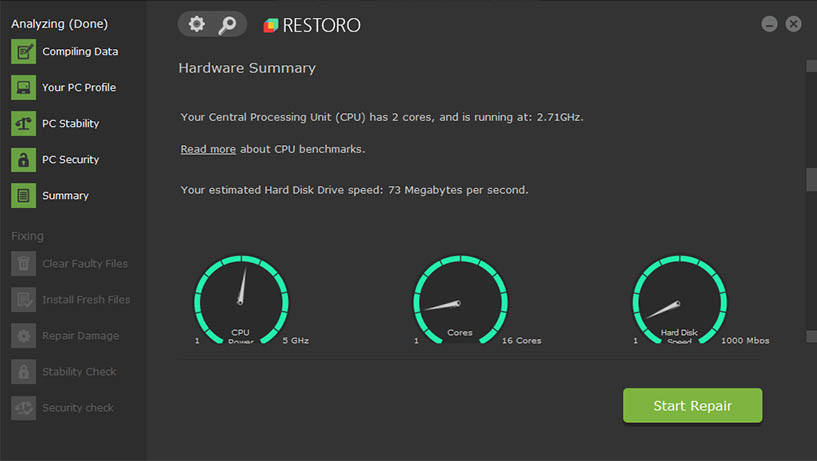This screenshot has width=817, height=461.
Task: Select Compiling Data step label
Action: [80, 52]
